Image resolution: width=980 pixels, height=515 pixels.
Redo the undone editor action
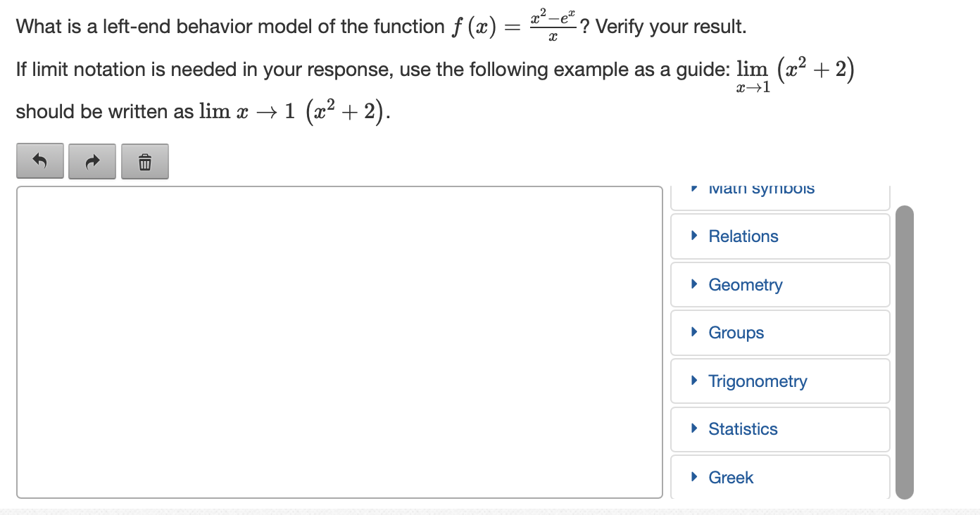click(92, 160)
